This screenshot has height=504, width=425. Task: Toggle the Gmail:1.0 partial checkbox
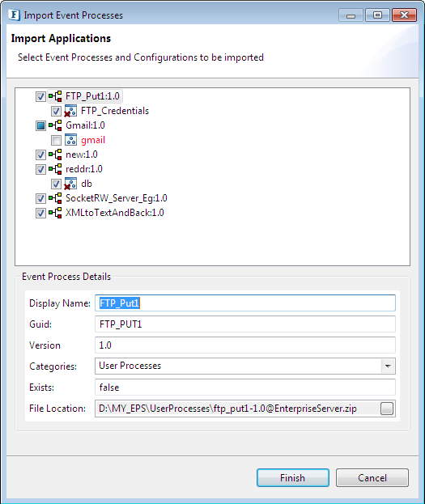(40, 125)
